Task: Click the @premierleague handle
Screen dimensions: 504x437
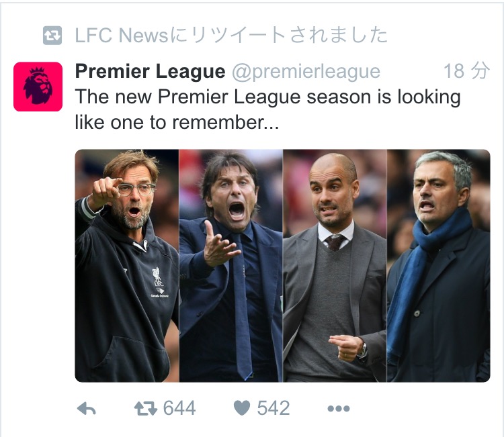Action: click(306, 72)
